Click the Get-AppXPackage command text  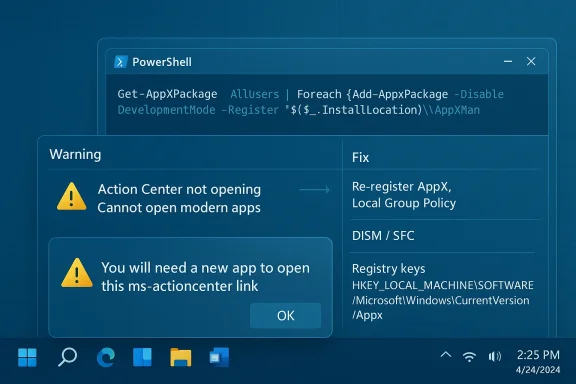click(x=168, y=94)
